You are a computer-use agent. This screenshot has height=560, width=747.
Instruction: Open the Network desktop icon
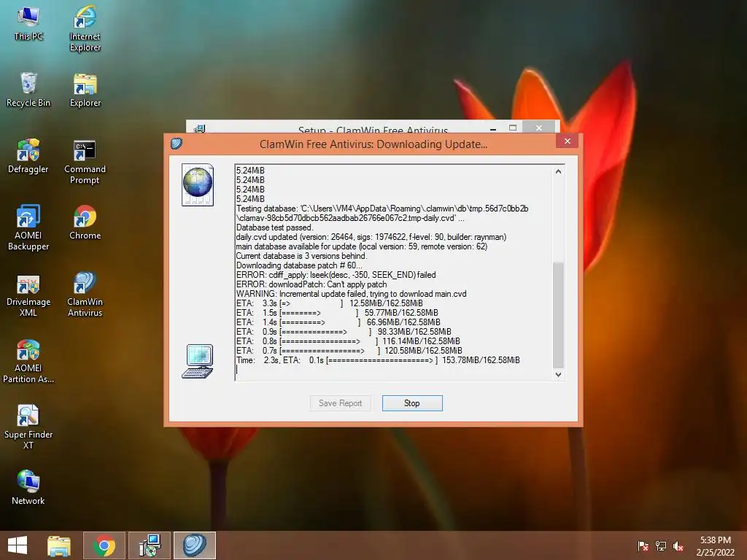[28, 488]
